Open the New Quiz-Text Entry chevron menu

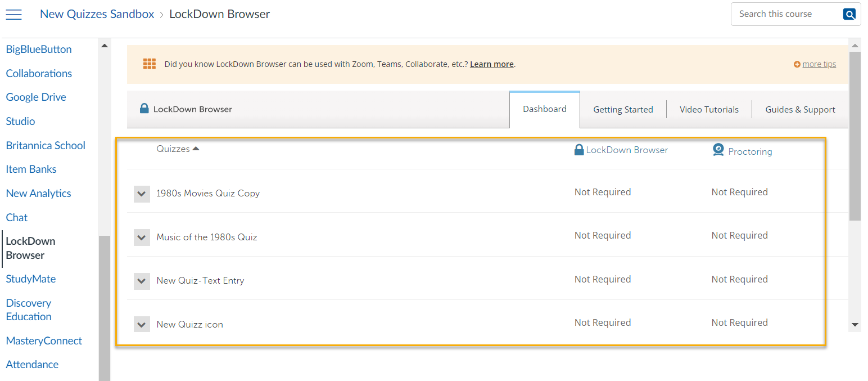(x=142, y=281)
